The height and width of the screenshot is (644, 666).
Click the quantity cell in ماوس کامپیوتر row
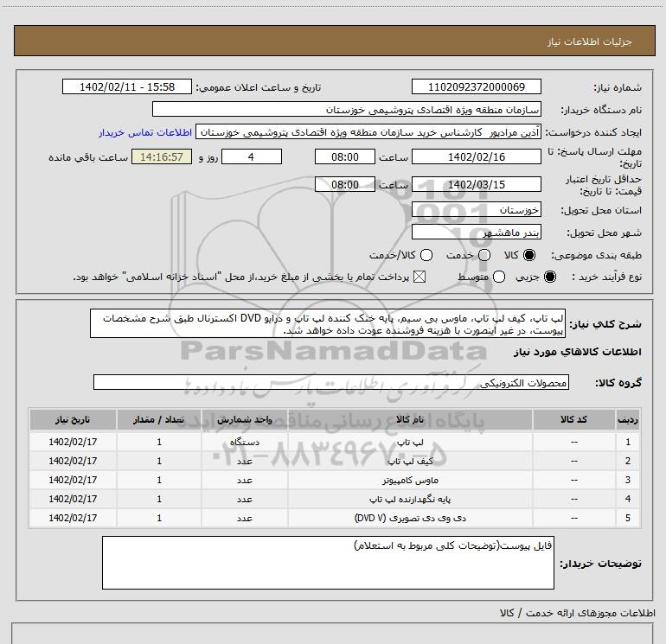(x=159, y=480)
